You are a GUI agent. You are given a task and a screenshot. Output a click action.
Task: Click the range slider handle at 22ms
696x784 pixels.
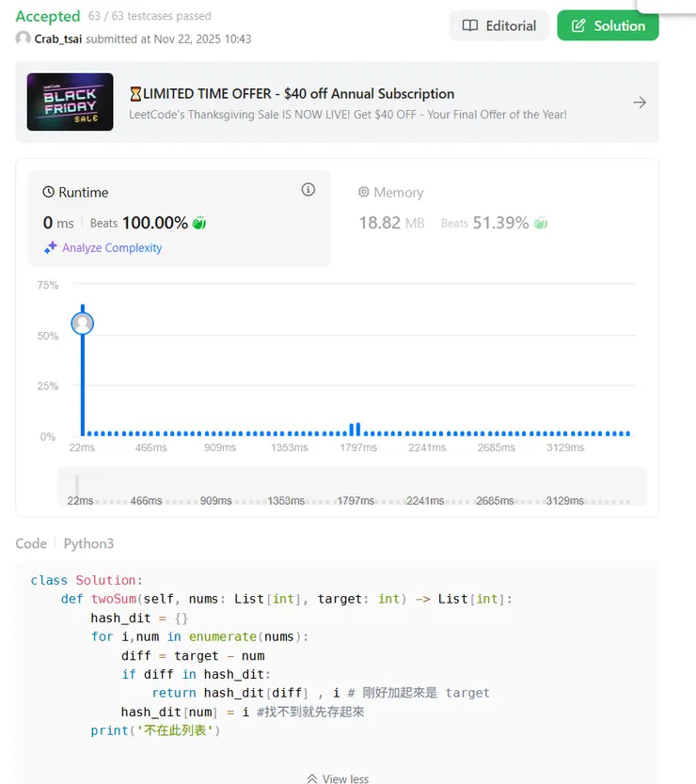pos(77,485)
